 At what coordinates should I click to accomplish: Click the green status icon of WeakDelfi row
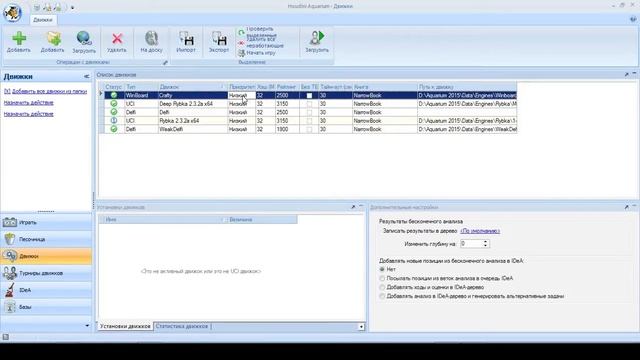coord(114,129)
